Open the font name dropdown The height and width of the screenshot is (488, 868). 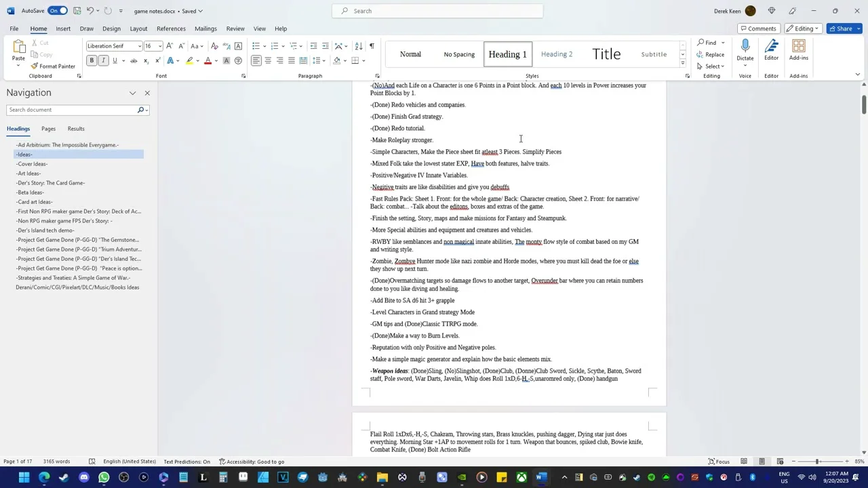[x=139, y=46]
